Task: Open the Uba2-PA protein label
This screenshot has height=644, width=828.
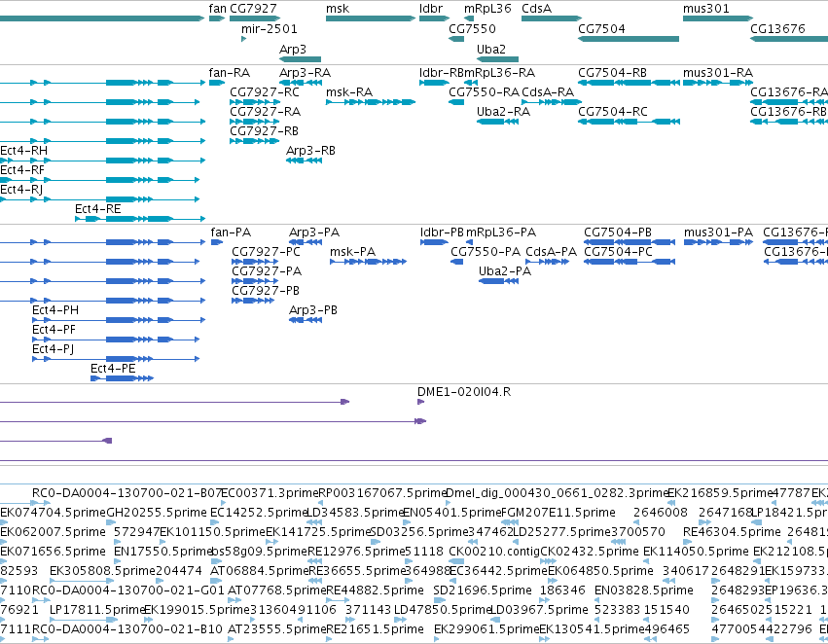Action: click(505, 271)
